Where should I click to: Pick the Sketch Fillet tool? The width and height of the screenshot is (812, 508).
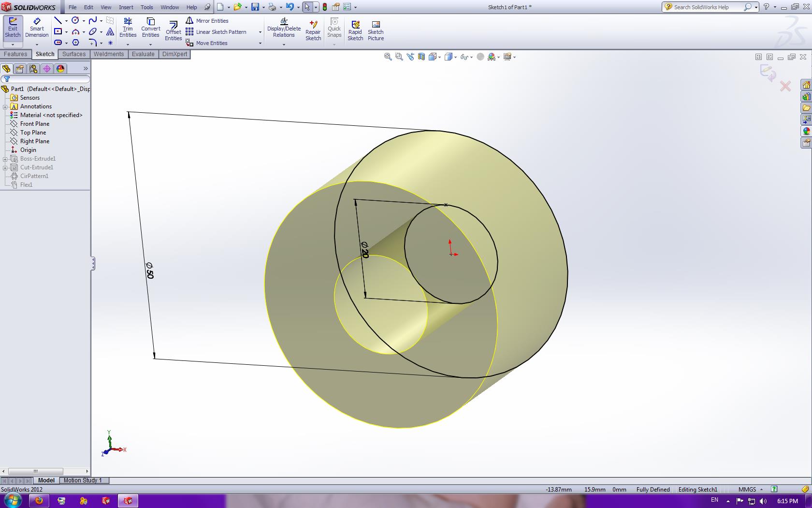click(93, 43)
